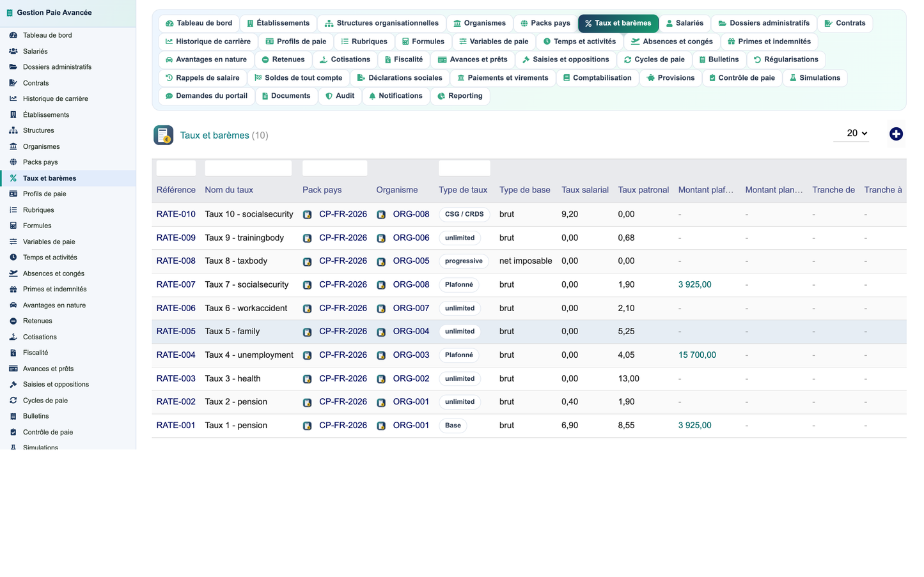Screen dimensions: 924x577
Task: Click the Organismes bank icon in sidebar
Action: click(13, 146)
